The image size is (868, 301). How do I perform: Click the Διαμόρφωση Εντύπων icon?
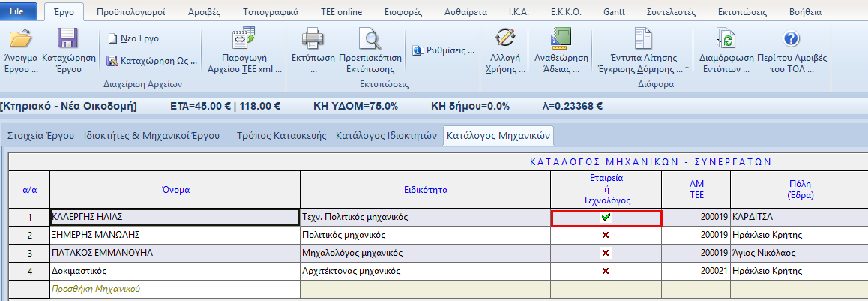[724, 40]
